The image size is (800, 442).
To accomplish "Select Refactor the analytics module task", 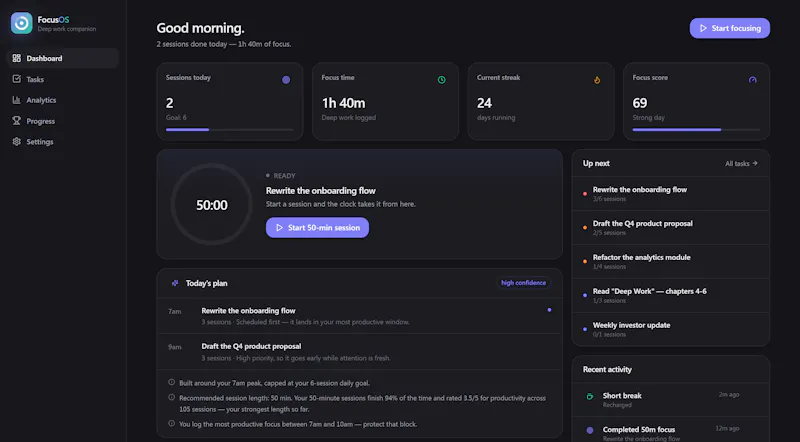I will point(670,261).
